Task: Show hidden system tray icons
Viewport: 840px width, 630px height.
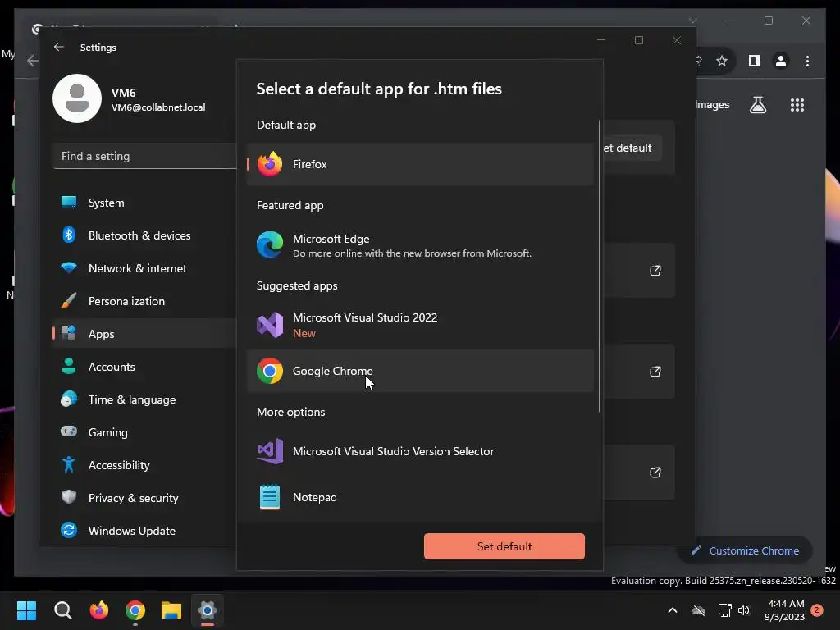Action: [673, 610]
